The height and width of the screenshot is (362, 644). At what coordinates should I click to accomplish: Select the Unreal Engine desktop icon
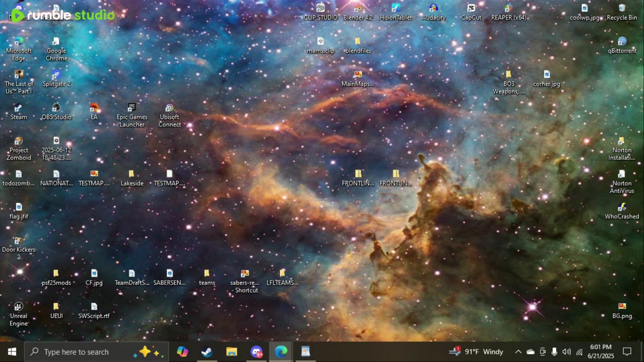[x=19, y=314]
